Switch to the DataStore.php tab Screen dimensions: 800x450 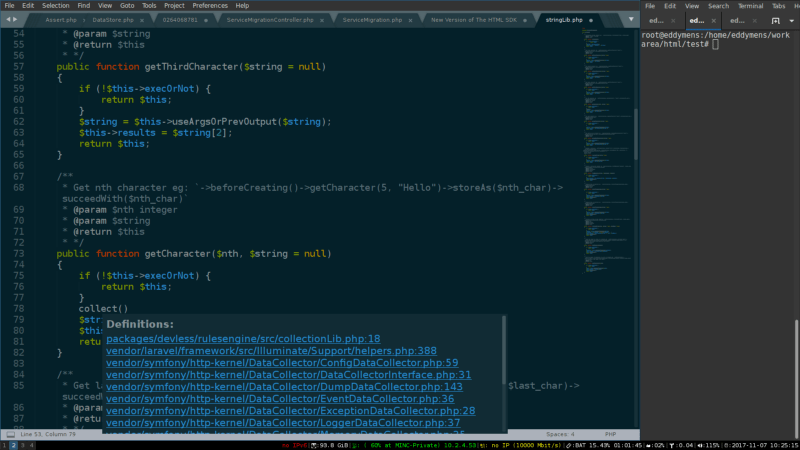tap(111, 20)
